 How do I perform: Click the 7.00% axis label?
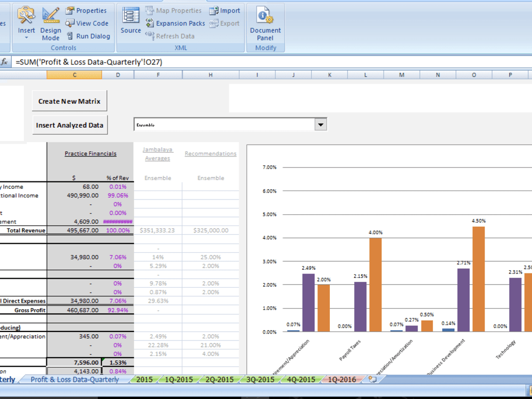tap(269, 167)
